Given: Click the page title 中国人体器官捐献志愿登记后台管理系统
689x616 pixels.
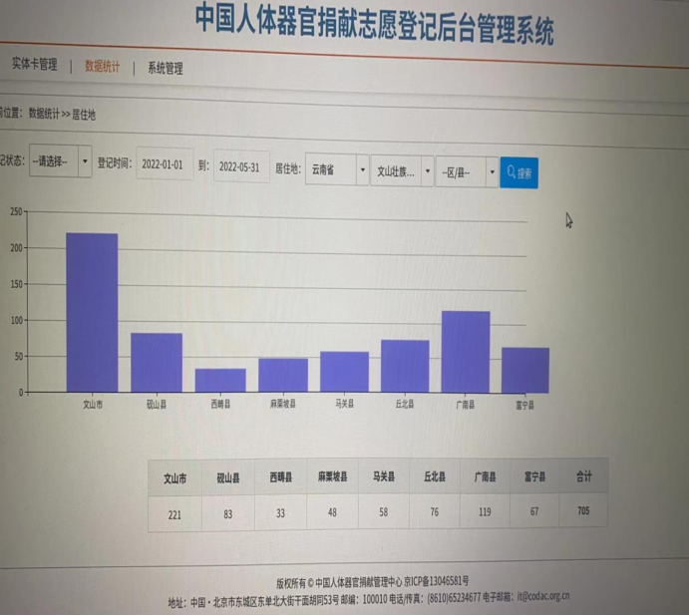Looking at the screenshot, I should click(374, 24).
